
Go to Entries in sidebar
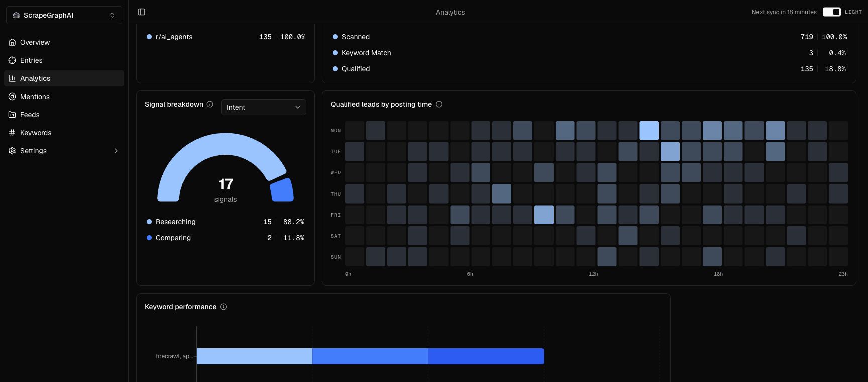pos(64,60)
